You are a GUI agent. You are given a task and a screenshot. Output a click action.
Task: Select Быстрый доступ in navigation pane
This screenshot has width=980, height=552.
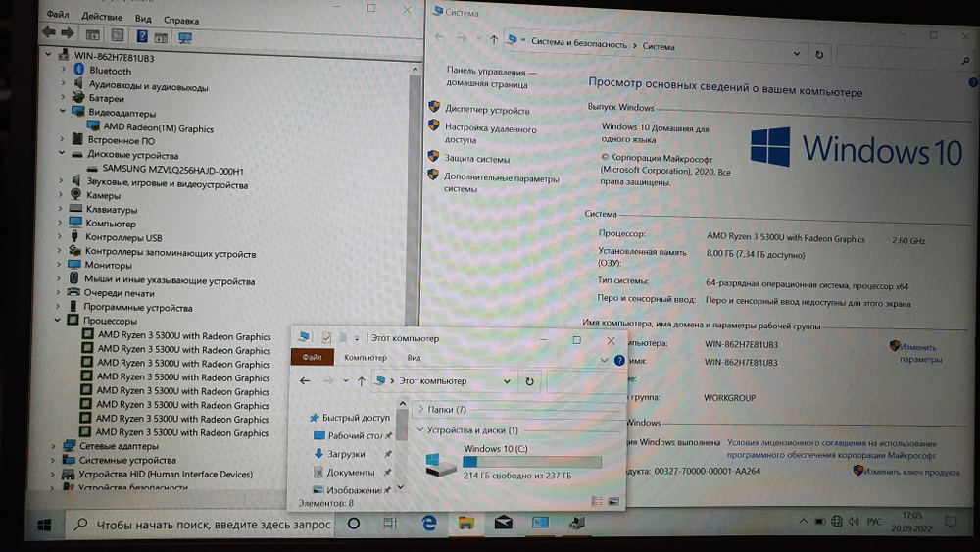point(350,417)
